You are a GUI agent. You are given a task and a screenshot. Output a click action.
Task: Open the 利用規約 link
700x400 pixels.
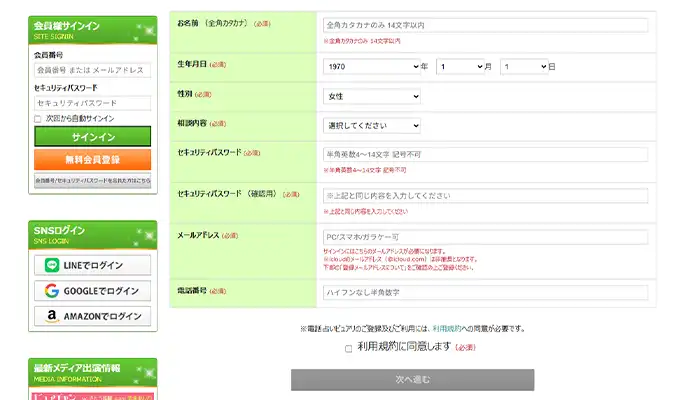pos(446,329)
